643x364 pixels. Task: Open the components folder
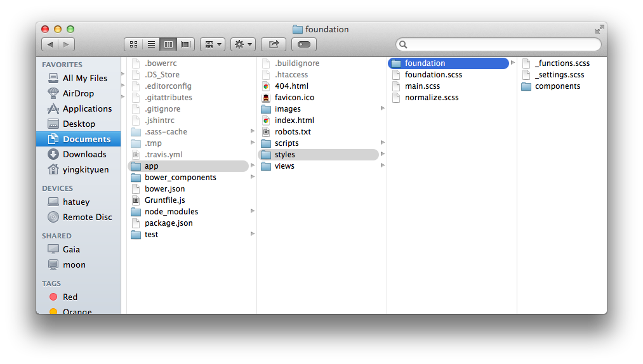coord(557,86)
